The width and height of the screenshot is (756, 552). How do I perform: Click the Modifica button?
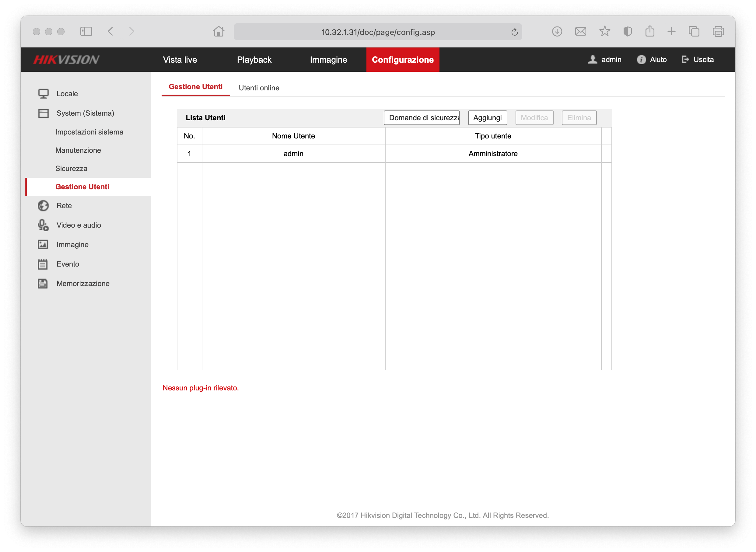click(x=534, y=118)
